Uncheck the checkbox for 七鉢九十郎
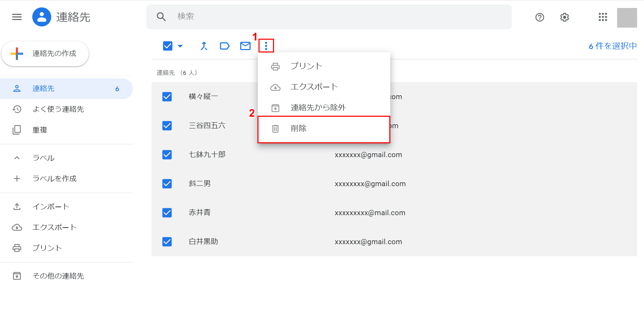 [x=167, y=155]
